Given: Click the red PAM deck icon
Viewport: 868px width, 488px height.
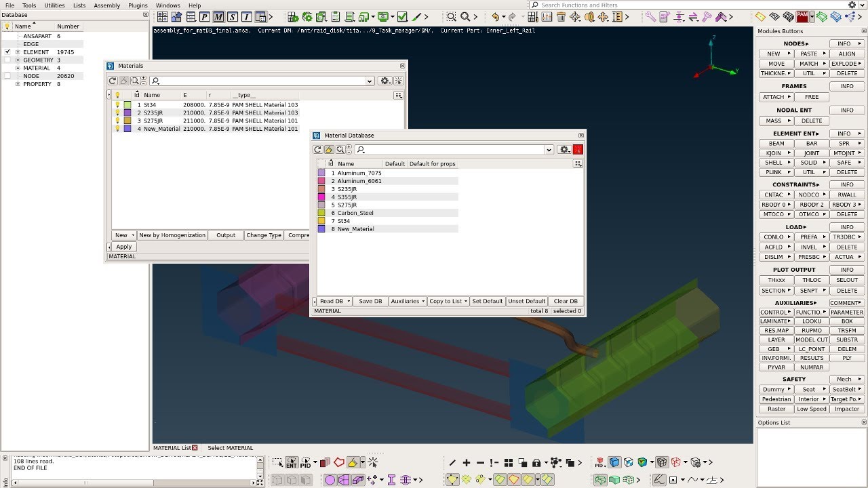Looking at the screenshot, I should point(803,17).
